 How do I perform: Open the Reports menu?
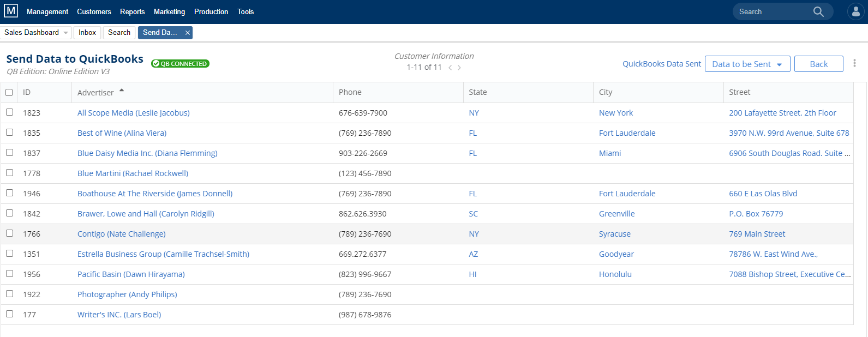[x=133, y=11]
